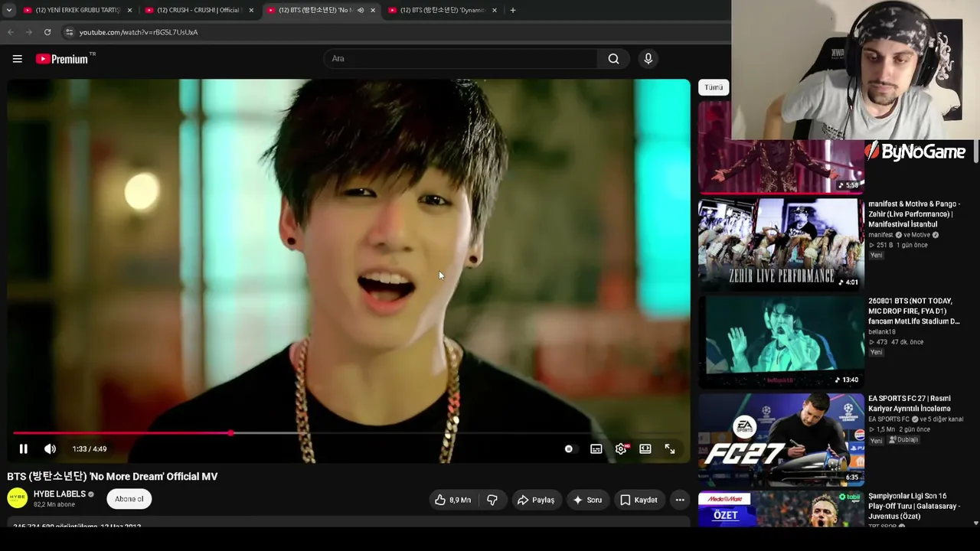Screen dimensions: 980x551
Task: Click the youtube.com address bar URL
Action: 139,32
